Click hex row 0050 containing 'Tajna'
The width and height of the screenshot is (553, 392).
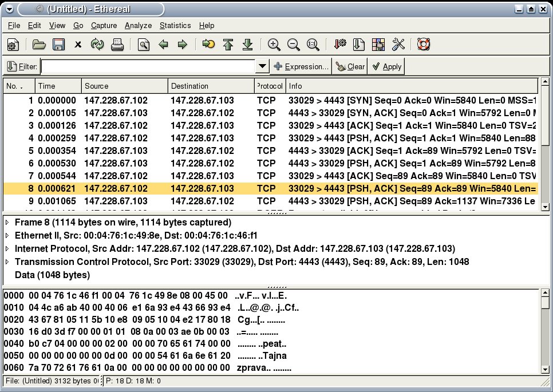(145, 356)
